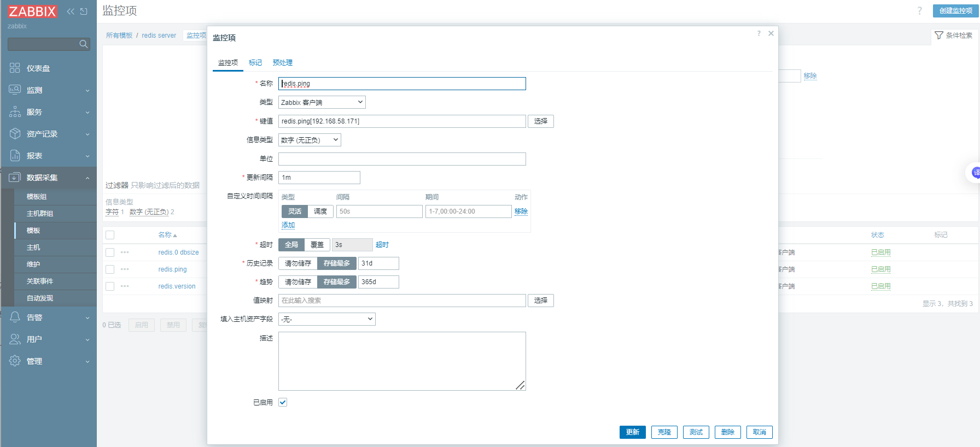Click the 克隆 button
980x447 pixels.
pyautogui.click(x=664, y=432)
